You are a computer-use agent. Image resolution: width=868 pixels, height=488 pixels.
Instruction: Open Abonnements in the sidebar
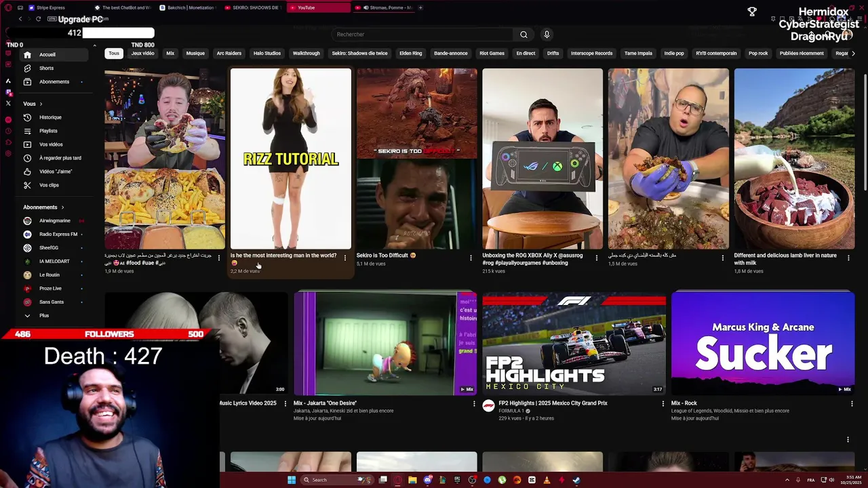click(54, 81)
